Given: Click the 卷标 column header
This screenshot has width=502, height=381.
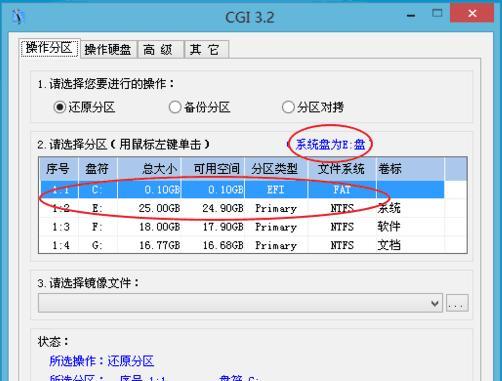Looking at the screenshot, I should (x=410, y=169).
